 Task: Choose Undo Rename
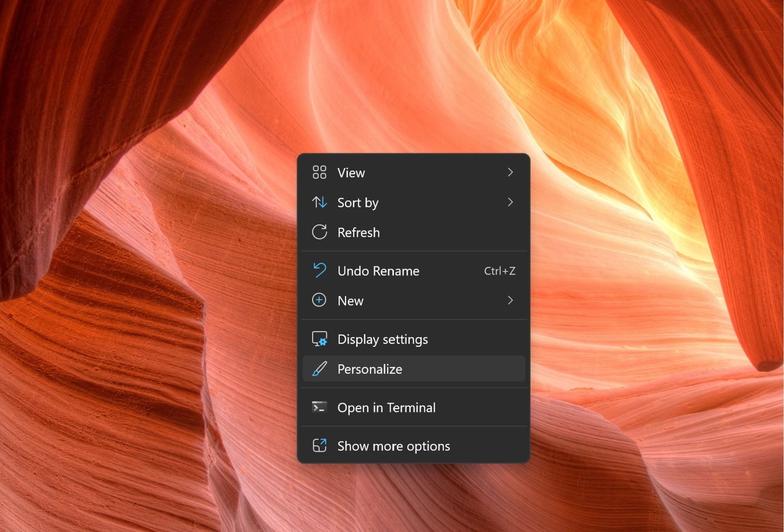(x=414, y=271)
